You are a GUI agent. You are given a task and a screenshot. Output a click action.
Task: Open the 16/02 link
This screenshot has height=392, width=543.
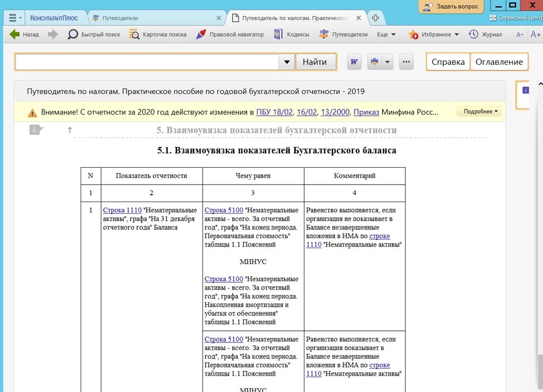[x=306, y=112]
